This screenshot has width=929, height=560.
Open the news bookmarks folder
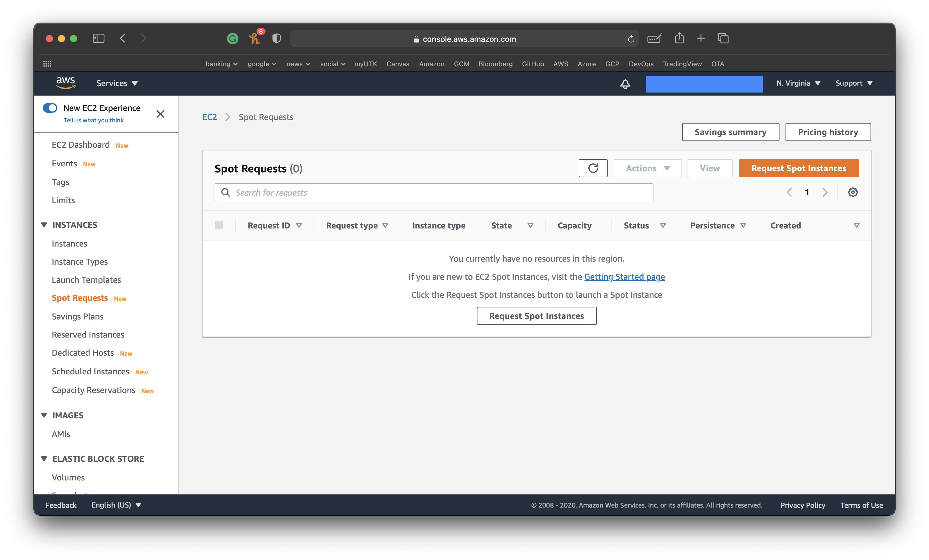click(298, 64)
